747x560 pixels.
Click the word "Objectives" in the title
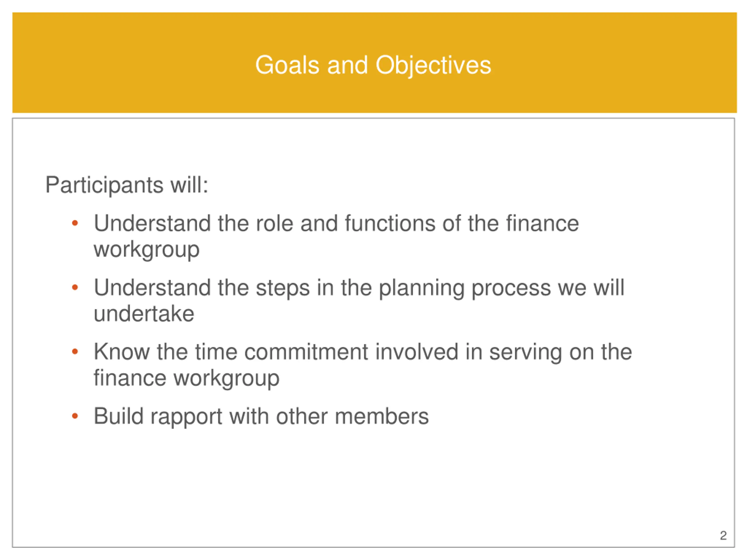click(433, 65)
